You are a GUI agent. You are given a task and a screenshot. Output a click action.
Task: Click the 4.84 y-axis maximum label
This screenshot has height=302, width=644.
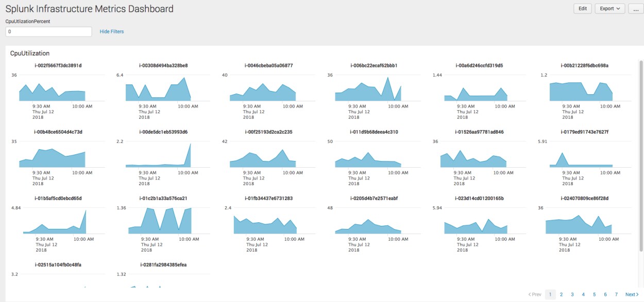click(x=16, y=208)
